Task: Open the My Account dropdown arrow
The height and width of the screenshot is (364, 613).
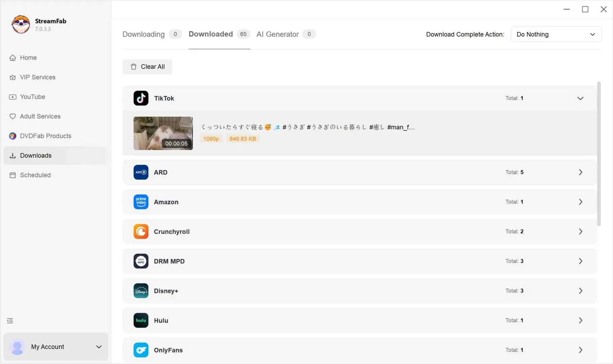Action: tap(99, 347)
